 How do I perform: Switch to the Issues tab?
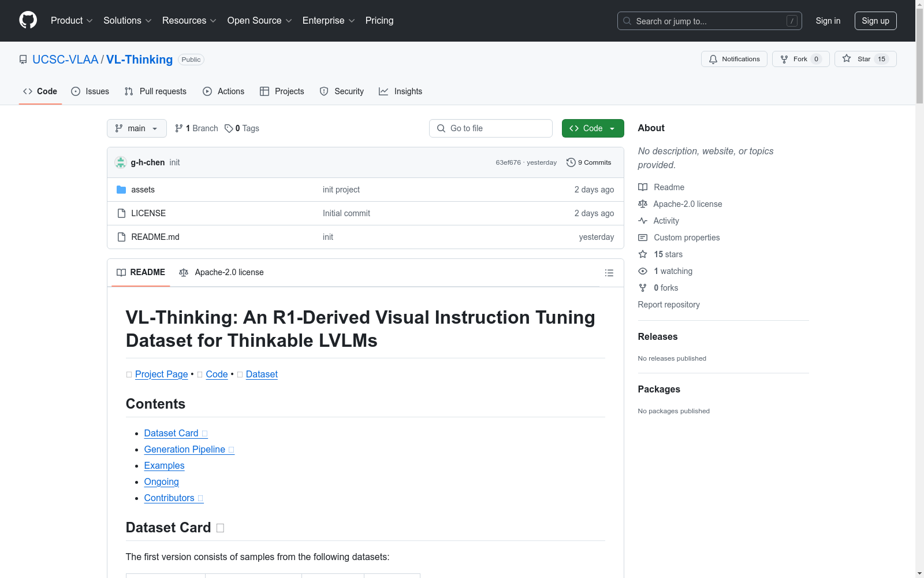[x=90, y=91]
